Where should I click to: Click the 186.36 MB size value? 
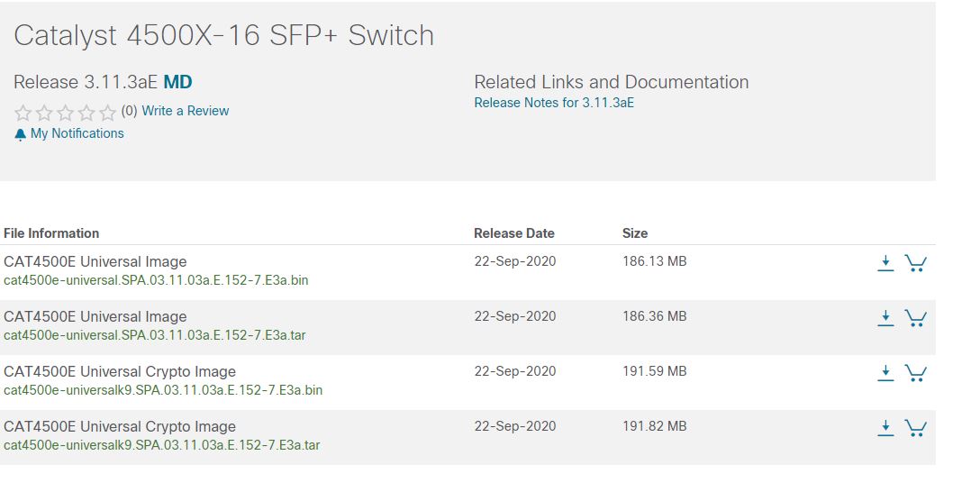tap(654, 316)
